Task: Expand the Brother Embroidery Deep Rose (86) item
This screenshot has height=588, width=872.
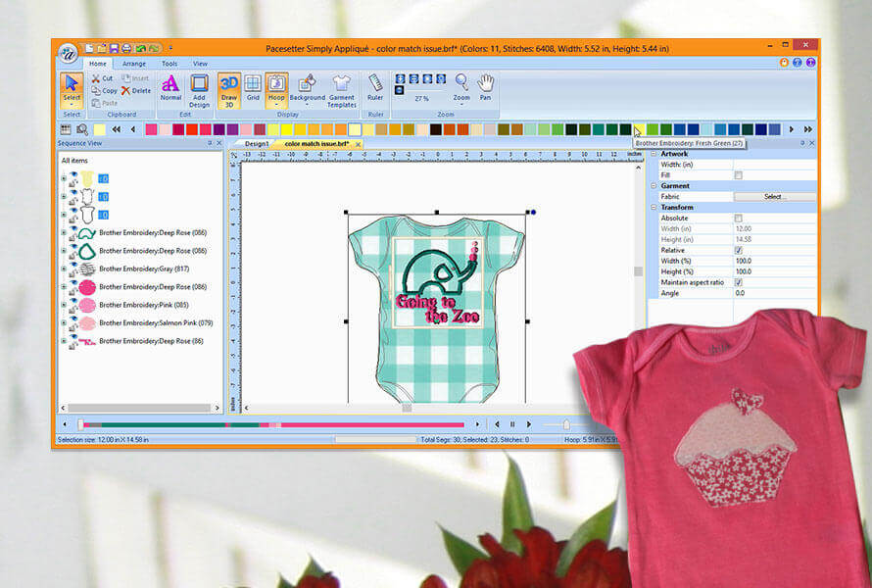Action: 64,342
